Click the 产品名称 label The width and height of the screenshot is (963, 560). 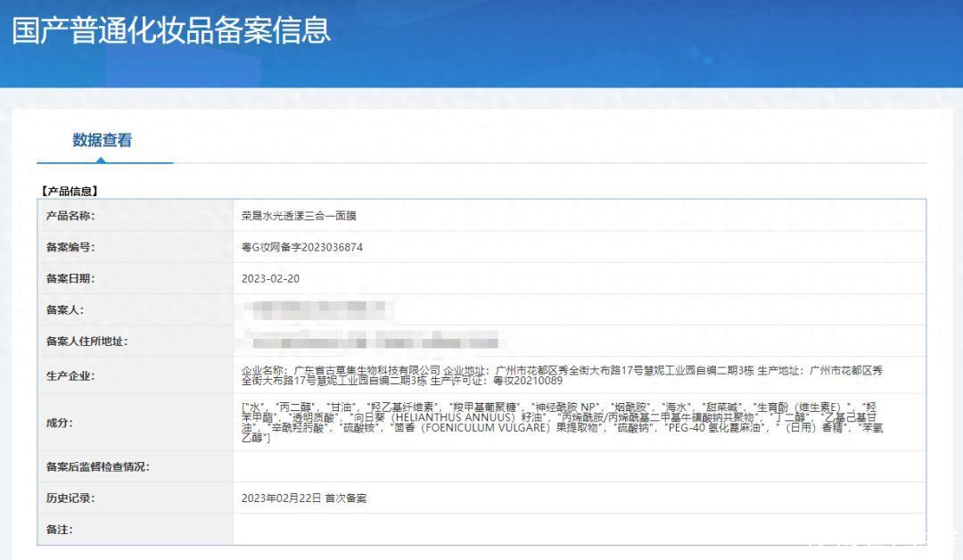pos(70,216)
